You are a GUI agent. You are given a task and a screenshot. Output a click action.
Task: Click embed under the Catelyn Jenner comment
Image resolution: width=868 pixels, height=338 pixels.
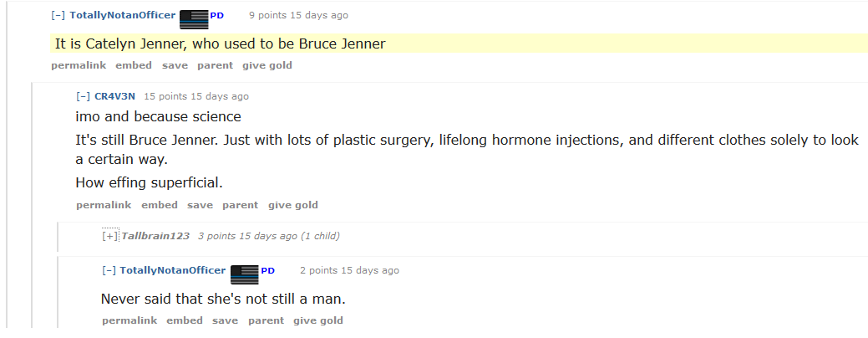134,65
